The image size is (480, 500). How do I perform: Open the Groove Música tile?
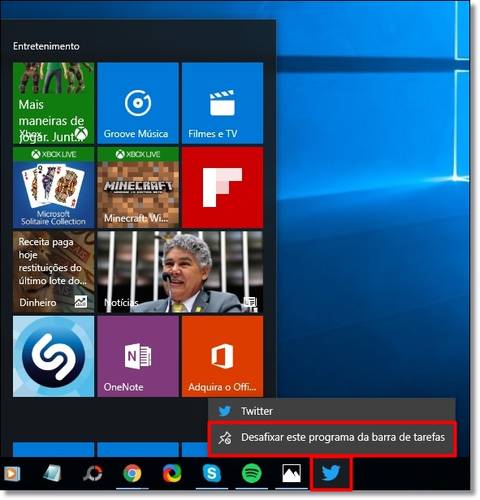[138, 103]
